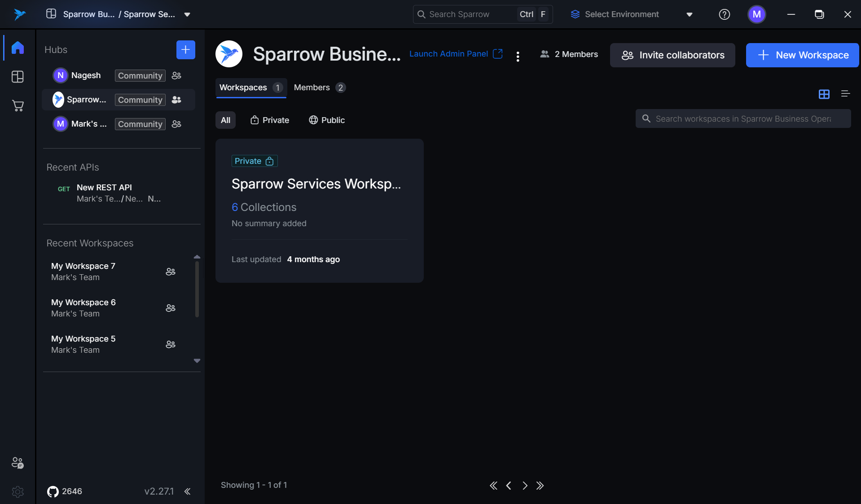Image resolution: width=861 pixels, height=504 pixels.
Task: Open the three-dot hub options menu
Action: [x=518, y=57]
